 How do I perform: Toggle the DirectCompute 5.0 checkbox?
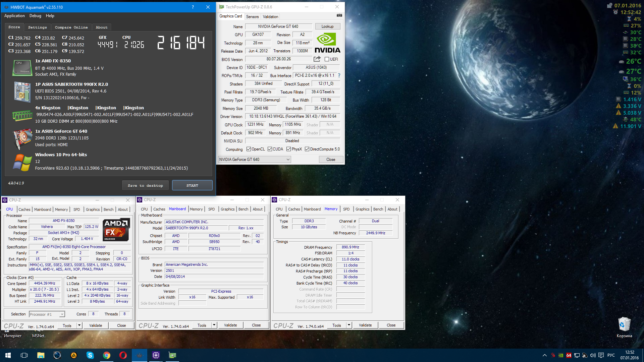click(x=307, y=149)
